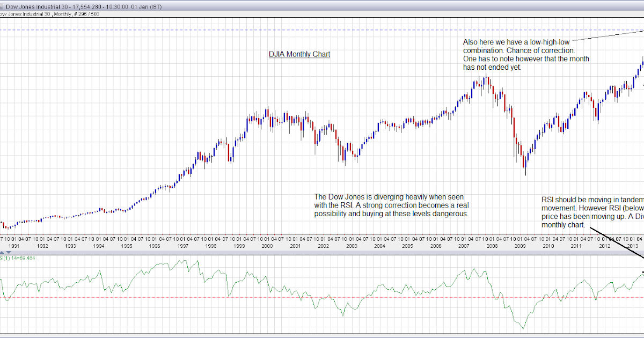Click the 2001 year label on the axis
Screen dimensions: 644x338
click(x=295, y=246)
